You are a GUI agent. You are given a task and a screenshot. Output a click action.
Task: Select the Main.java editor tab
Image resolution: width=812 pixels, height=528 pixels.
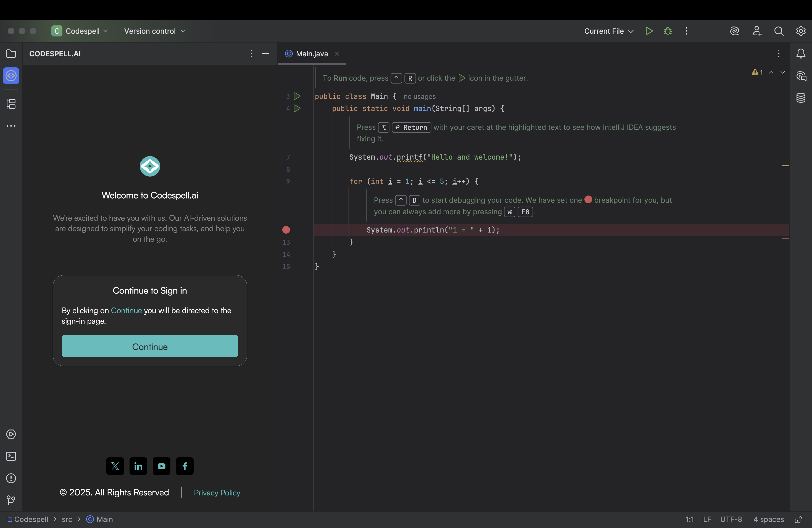pos(312,54)
